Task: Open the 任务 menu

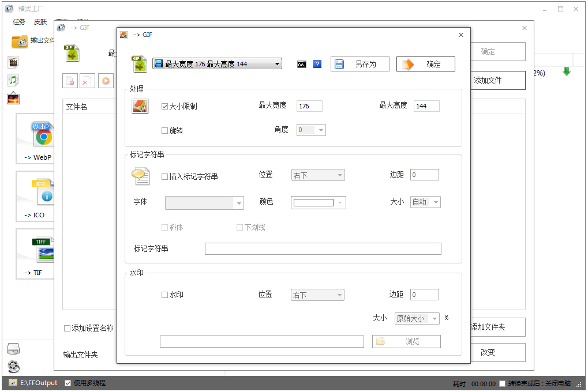Action: tap(18, 22)
